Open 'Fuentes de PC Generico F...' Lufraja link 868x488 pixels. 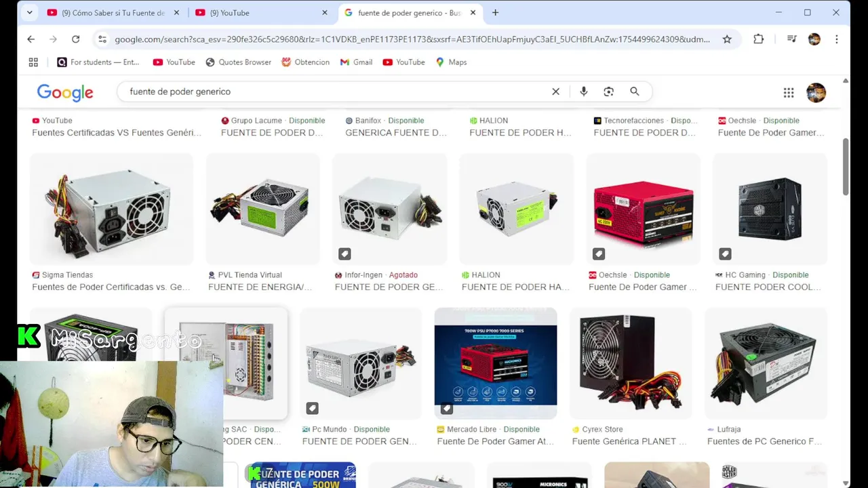[x=764, y=441]
